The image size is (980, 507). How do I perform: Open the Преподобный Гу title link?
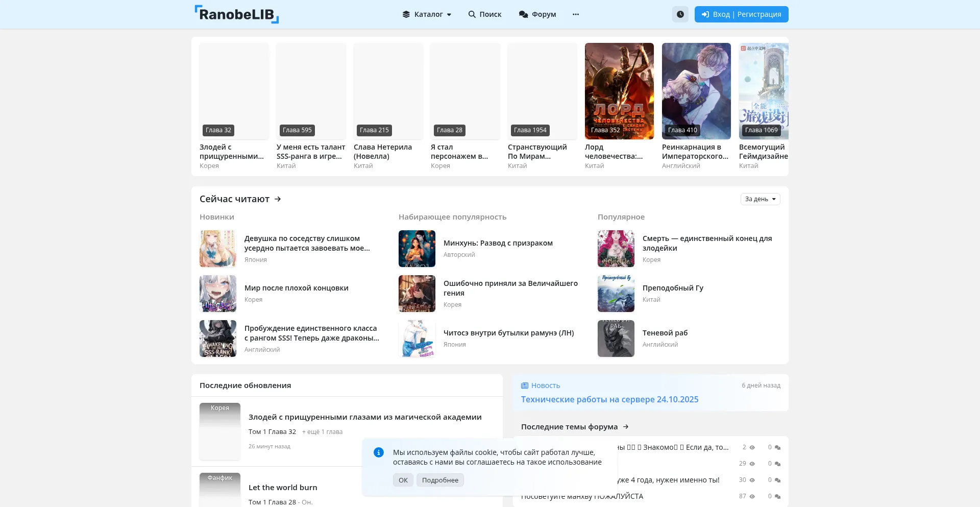point(673,288)
